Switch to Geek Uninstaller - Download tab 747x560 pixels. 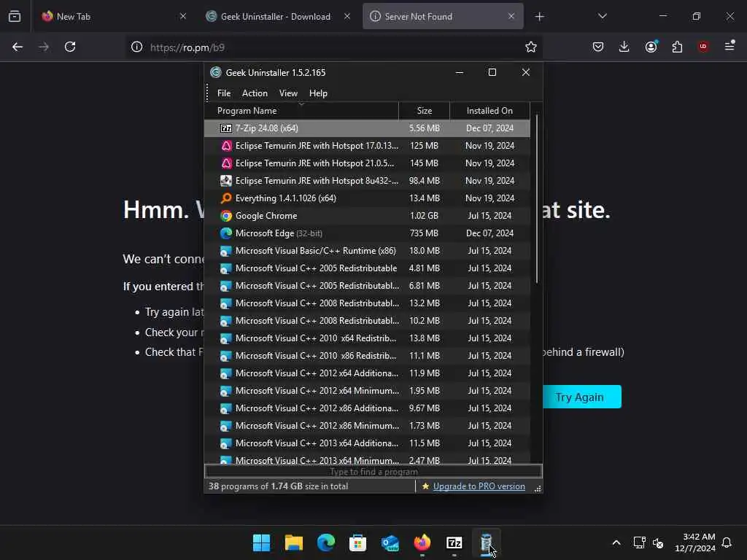(x=278, y=16)
